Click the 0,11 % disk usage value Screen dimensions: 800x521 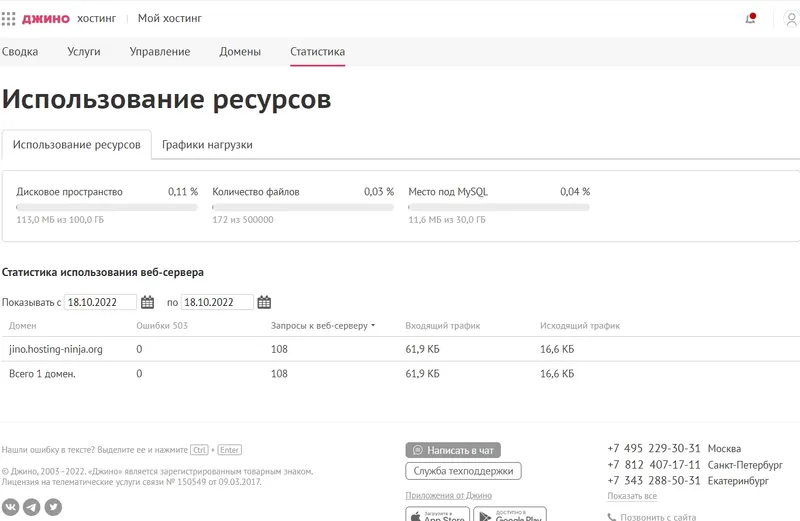pos(183,192)
